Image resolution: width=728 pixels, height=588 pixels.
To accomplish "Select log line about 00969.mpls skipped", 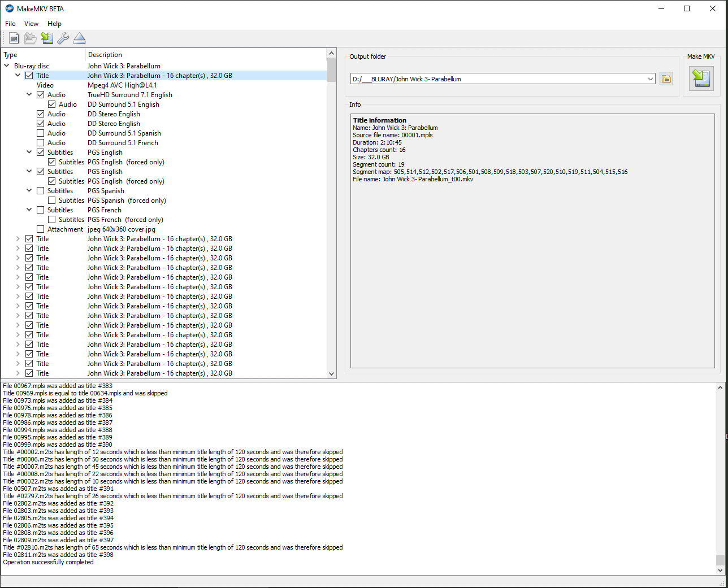I will point(85,393).
